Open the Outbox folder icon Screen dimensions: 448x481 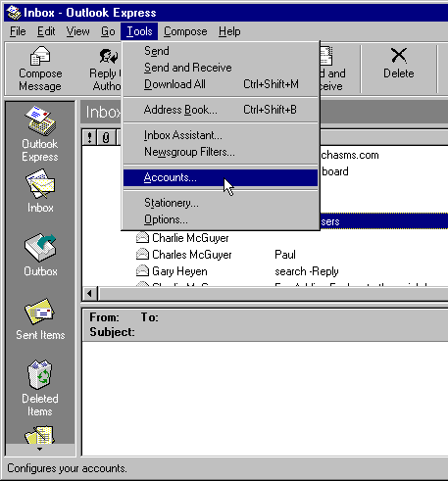(40, 248)
